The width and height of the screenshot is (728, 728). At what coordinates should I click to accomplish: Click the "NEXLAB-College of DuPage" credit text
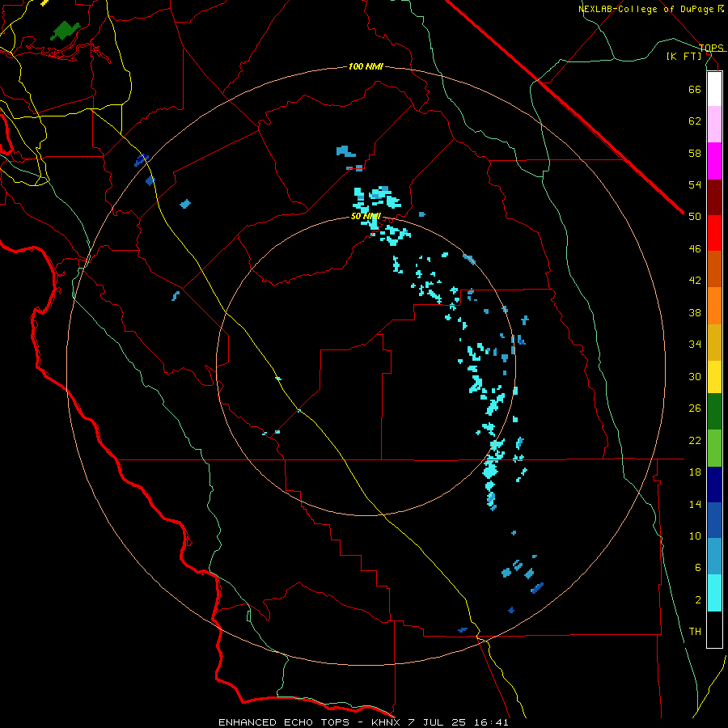(645, 9)
